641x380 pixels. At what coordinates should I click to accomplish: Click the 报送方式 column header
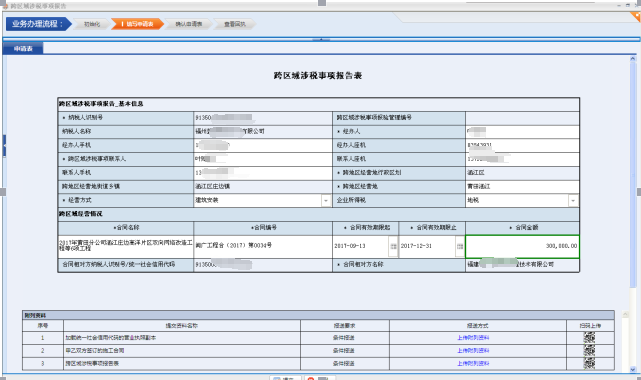click(477, 326)
